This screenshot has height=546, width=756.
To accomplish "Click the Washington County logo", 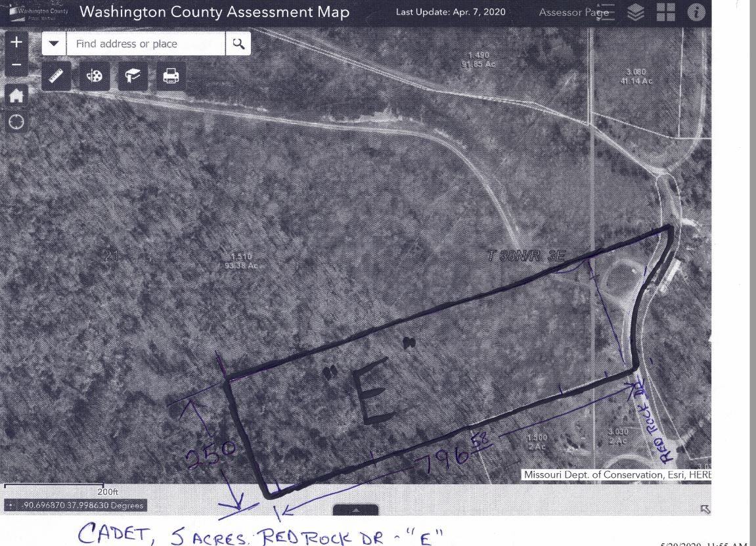I will [38, 12].
